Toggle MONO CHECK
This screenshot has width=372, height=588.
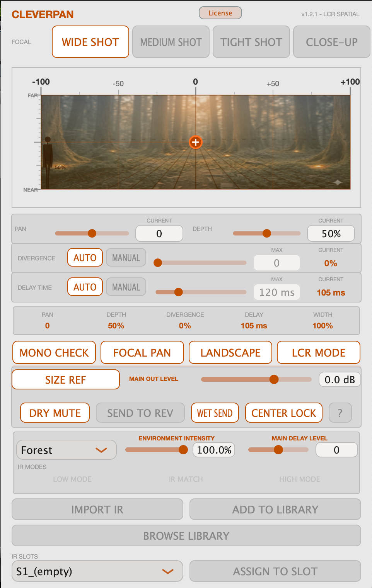54,352
